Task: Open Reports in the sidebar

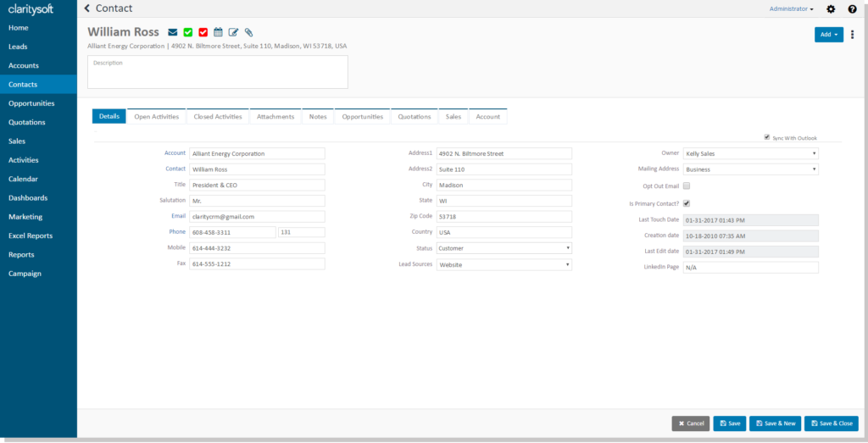Action: point(38,254)
